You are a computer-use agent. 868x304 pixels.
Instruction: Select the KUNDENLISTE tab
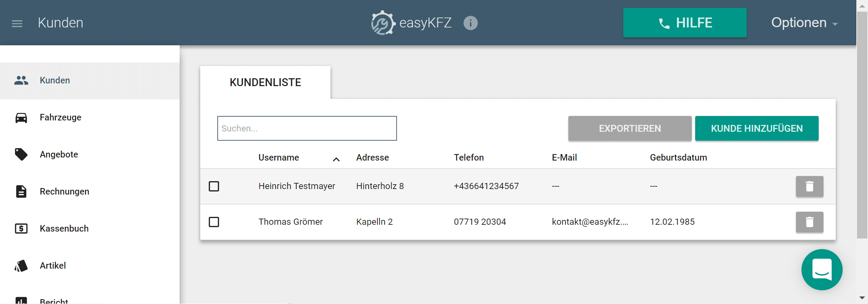coord(265,82)
